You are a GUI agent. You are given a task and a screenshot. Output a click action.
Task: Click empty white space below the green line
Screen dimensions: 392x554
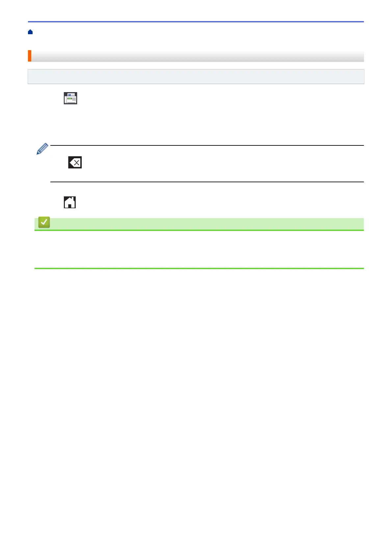tap(196, 395)
